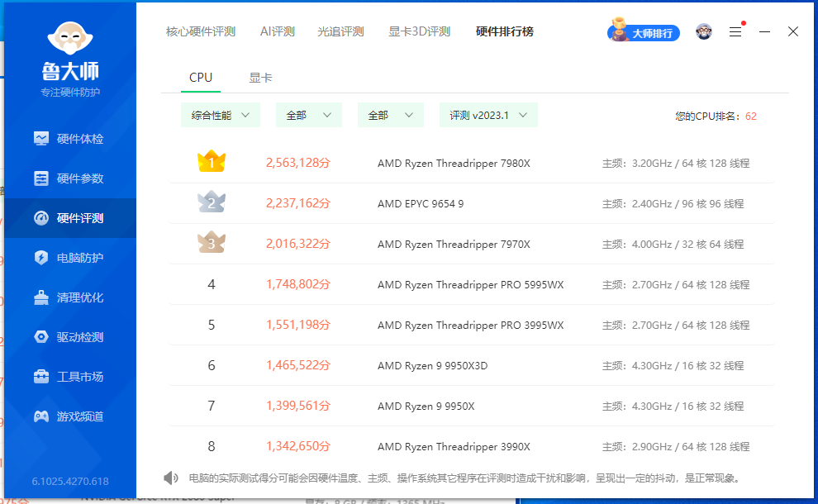Select AMD Ryzen Threadripper 7970X row
The width and height of the screenshot is (818, 504).
(x=472, y=244)
